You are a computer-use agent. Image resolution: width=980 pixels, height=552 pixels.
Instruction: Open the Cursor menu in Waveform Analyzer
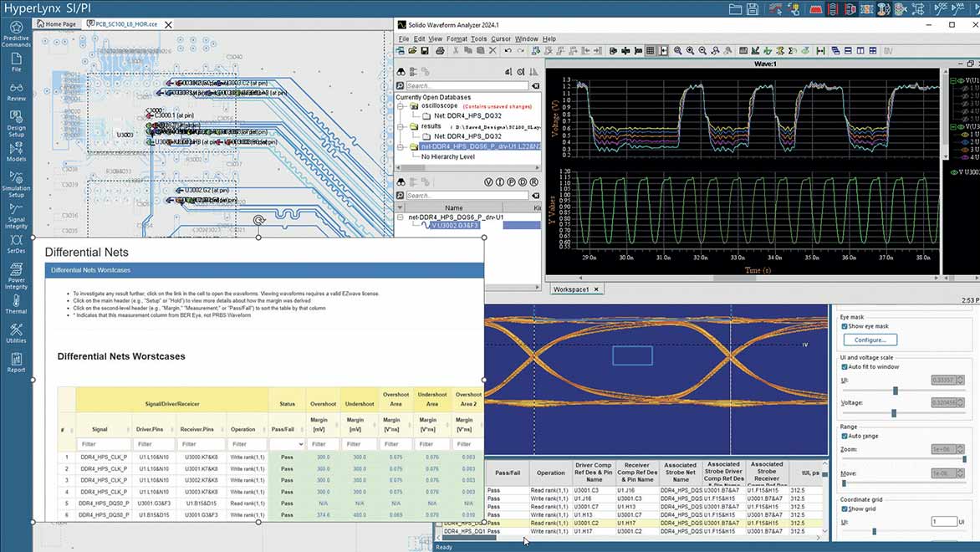[x=501, y=38]
